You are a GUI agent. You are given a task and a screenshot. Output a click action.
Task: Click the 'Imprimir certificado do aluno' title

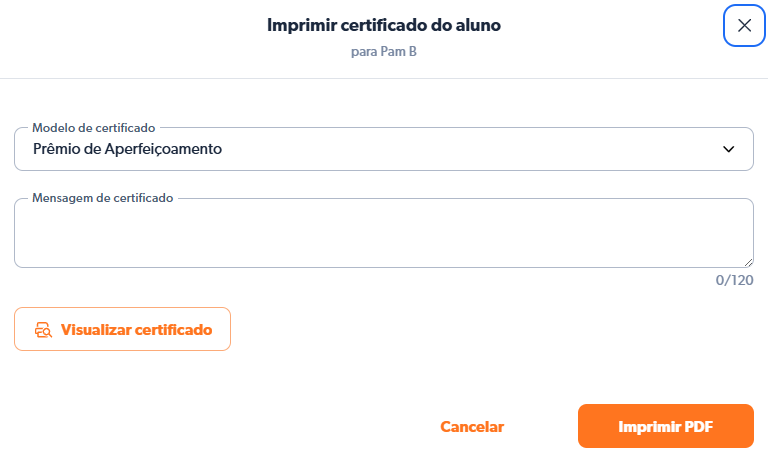coord(384,26)
